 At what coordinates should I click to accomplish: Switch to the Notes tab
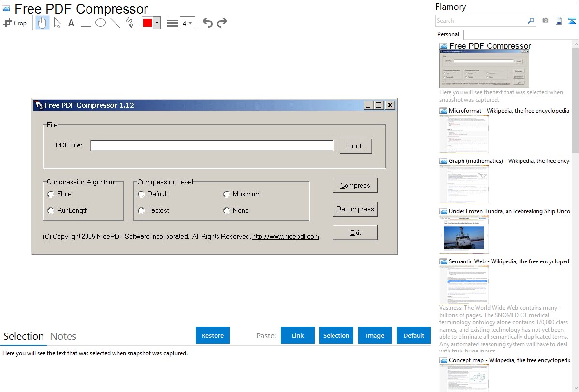pos(63,336)
